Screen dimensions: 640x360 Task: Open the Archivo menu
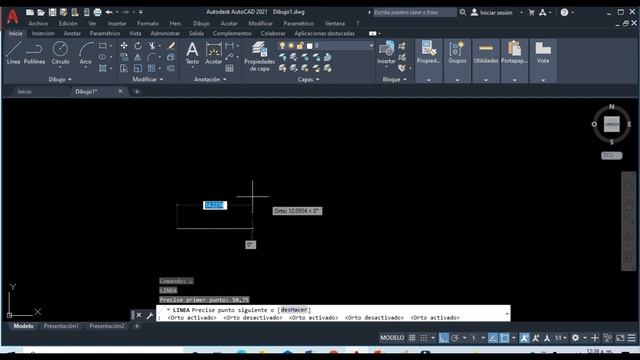[x=38, y=24]
